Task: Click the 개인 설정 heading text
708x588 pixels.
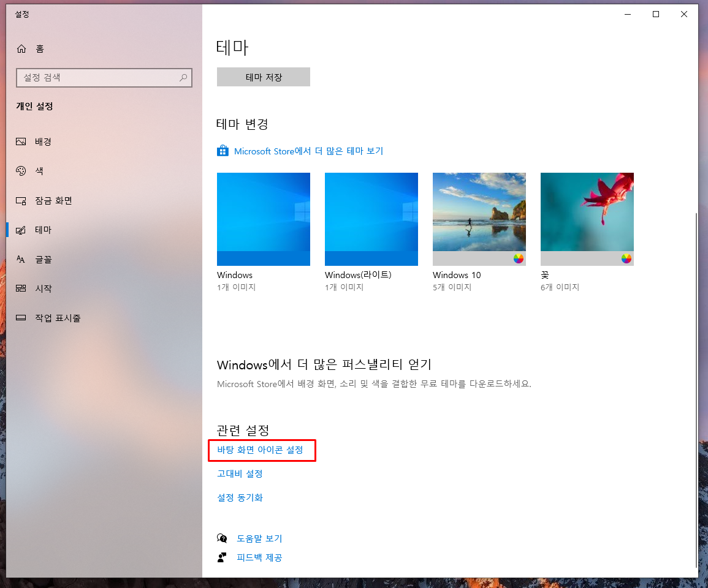Action: tap(35, 106)
